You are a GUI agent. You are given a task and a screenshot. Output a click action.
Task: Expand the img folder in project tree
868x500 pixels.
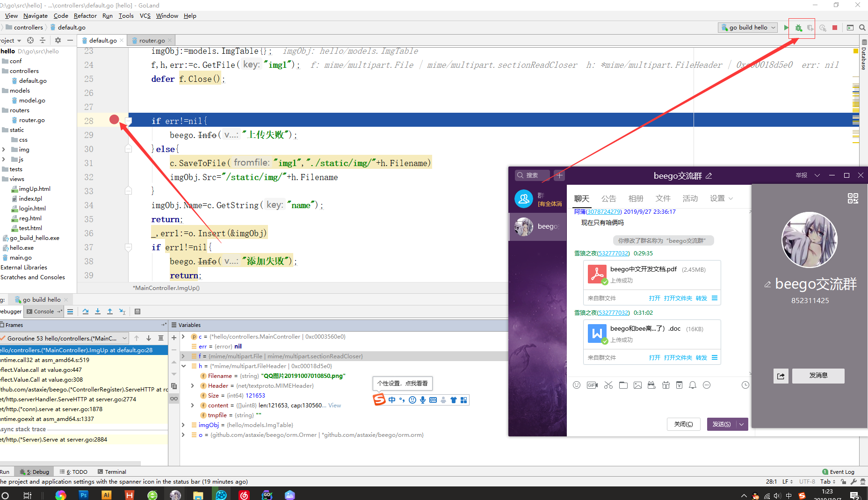coord(4,150)
